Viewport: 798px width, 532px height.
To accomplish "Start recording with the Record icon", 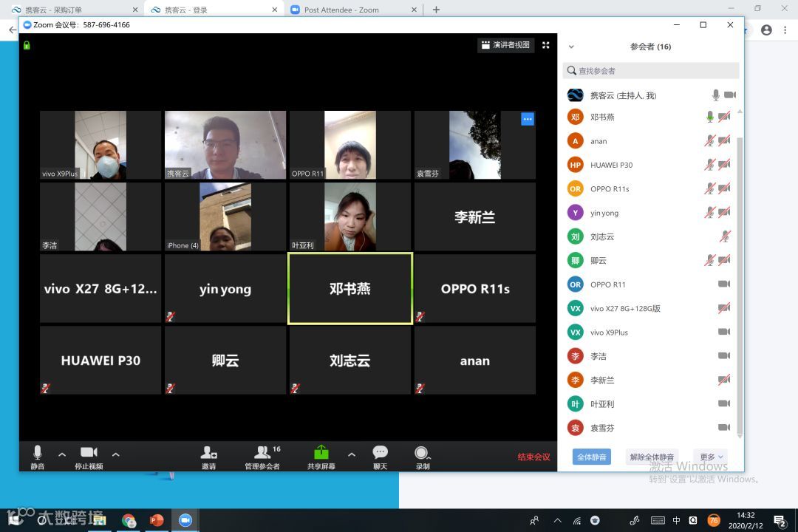I will click(x=421, y=453).
